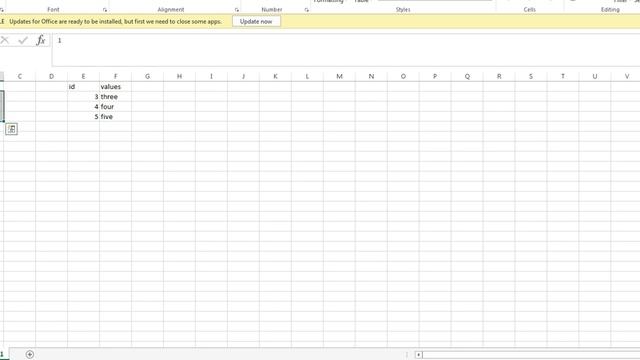The width and height of the screenshot is (640, 360).
Task: Select column C header
Action: (20, 76)
